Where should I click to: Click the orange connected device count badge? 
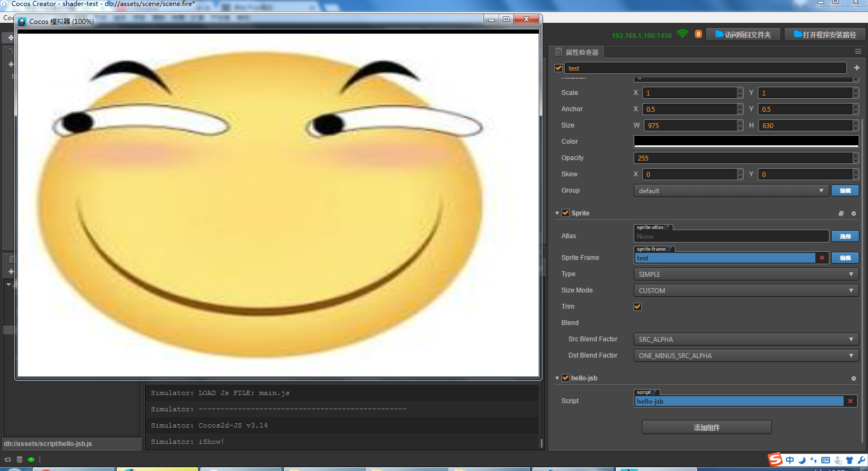pyautogui.click(x=698, y=34)
